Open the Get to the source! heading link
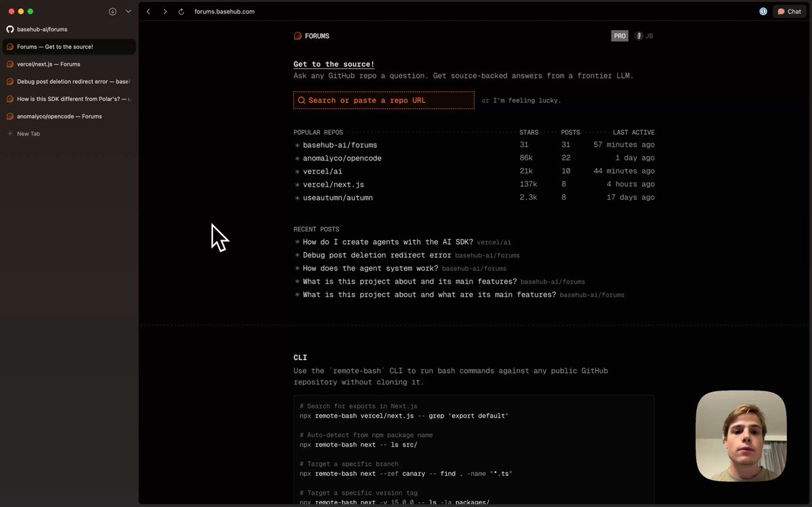This screenshot has width=812, height=507. [334, 64]
